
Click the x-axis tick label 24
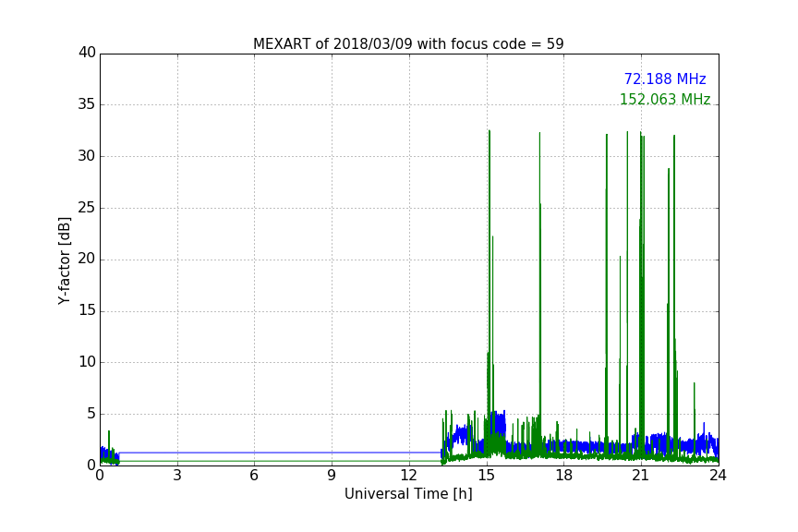point(718,476)
